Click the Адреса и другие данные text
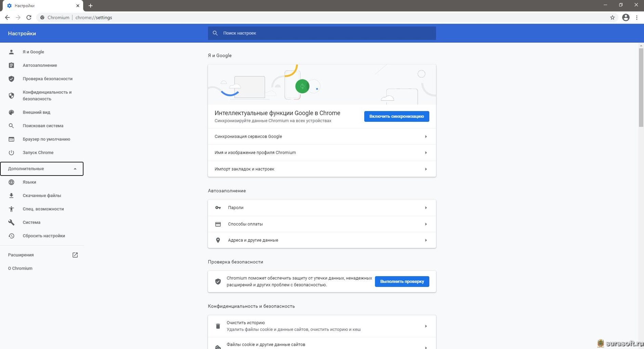Screen dimensions: 644x349 coord(253,240)
